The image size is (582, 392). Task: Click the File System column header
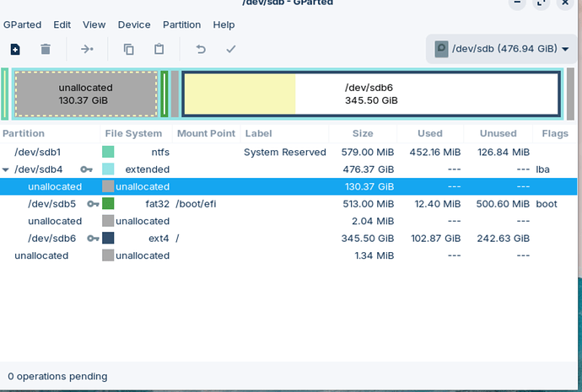(x=133, y=133)
